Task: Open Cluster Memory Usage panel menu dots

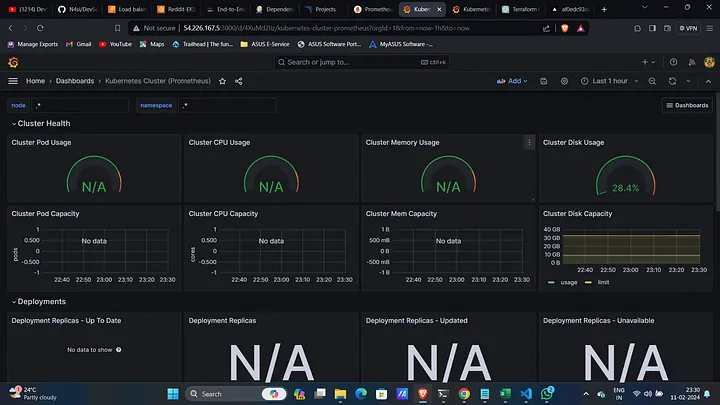Action: [529, 142]
